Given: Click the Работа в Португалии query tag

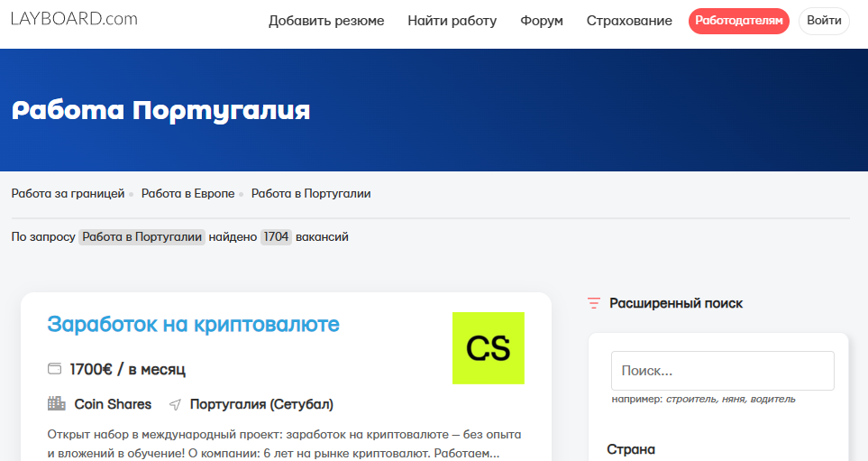Looking at the screenshot, I should pos(142,236).
